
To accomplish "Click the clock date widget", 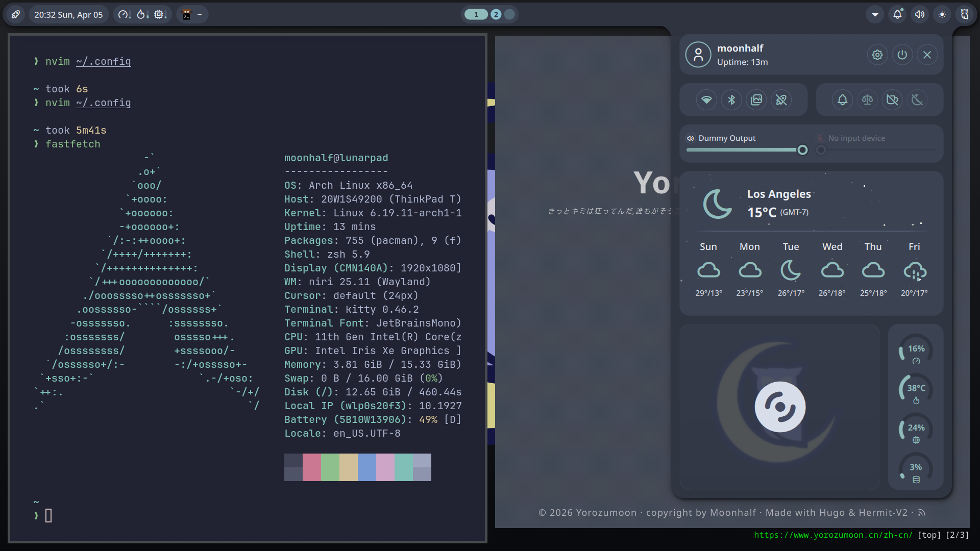I will [x=68, y=14].
